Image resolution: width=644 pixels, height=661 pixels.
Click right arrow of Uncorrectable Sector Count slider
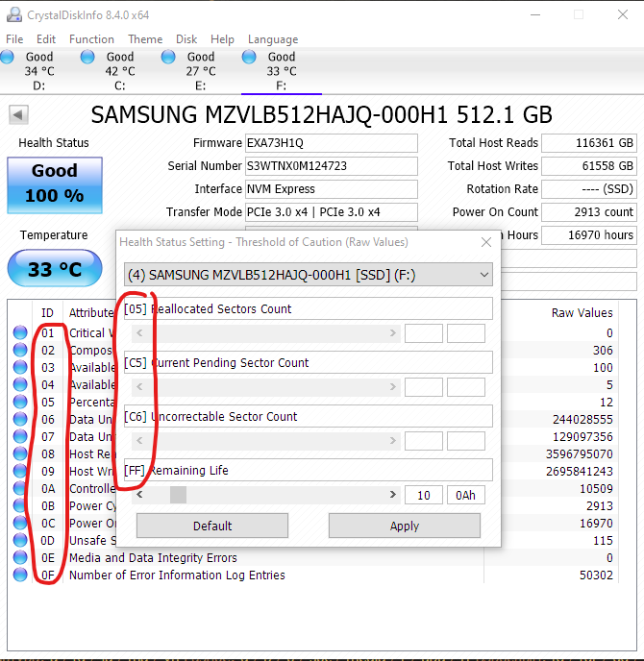pyautogui.click(x=392, y=441)
